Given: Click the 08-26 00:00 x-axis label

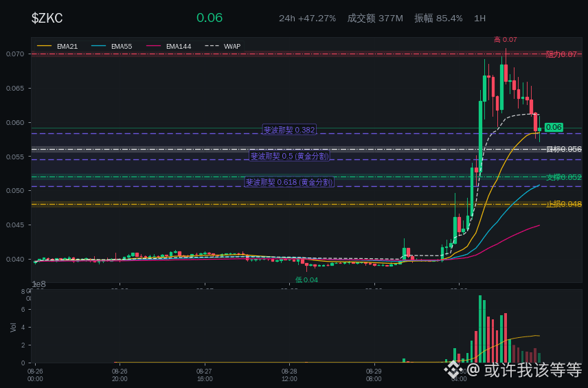Looking at the screenshot, I should coord(35,375).
